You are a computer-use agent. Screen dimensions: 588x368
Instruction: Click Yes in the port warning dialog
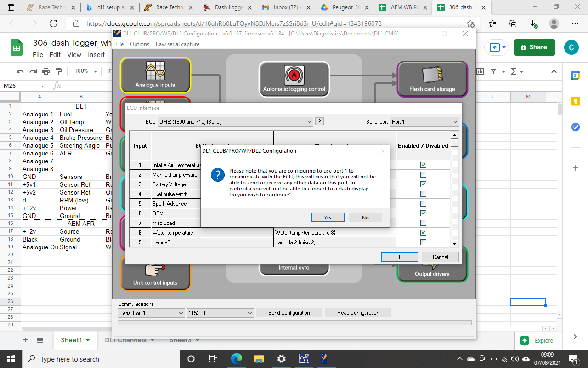[x=328, y=218]
